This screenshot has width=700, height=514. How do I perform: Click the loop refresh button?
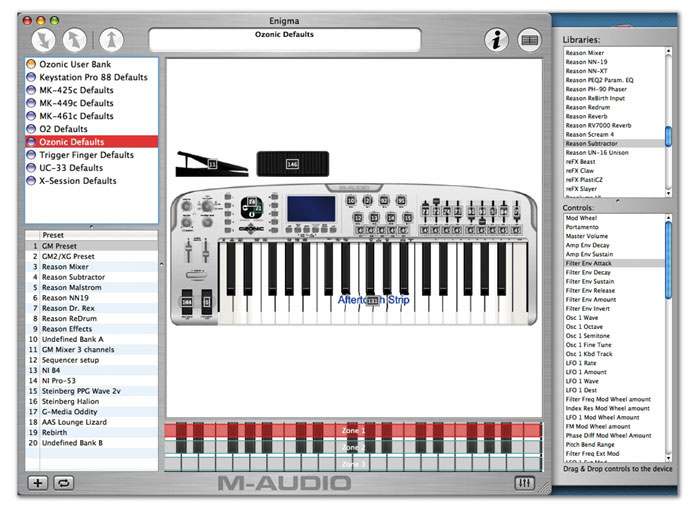pos(63,483)
